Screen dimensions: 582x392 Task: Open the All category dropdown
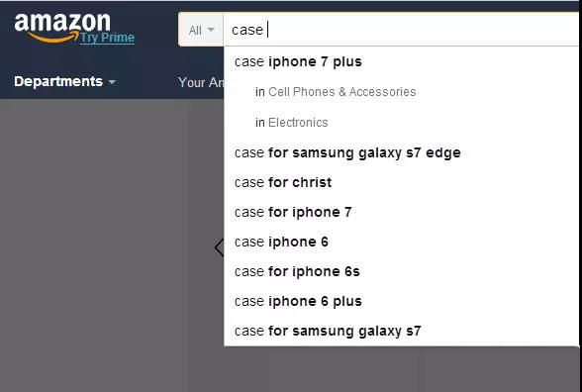201,30
